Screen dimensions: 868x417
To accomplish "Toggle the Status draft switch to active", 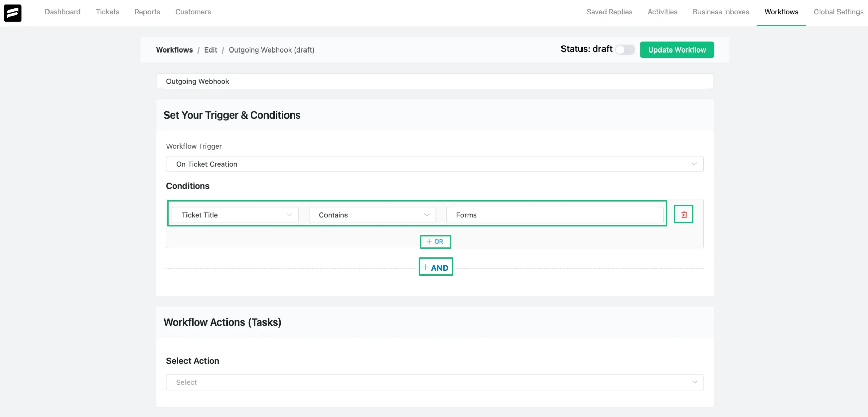I will (625, 49).
